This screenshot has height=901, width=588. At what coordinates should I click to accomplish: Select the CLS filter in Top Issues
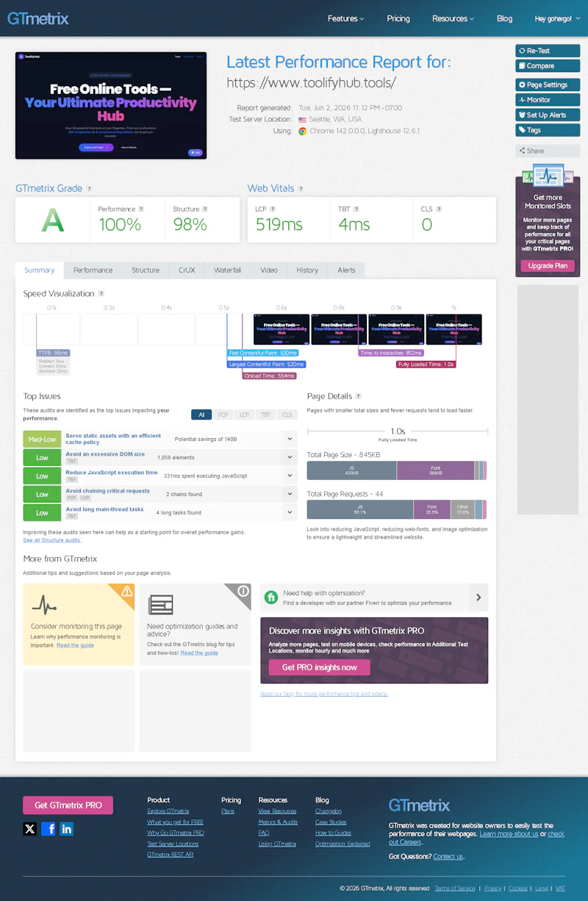click(x=287, y=414)
